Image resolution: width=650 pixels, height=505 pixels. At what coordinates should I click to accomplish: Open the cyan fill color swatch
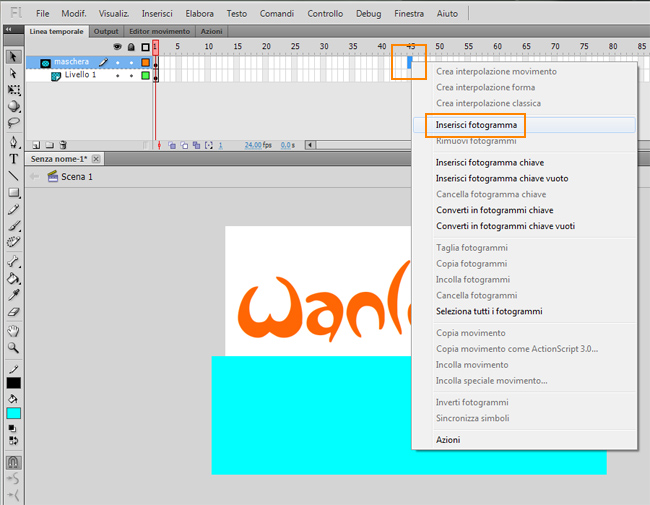pos(13,413)
